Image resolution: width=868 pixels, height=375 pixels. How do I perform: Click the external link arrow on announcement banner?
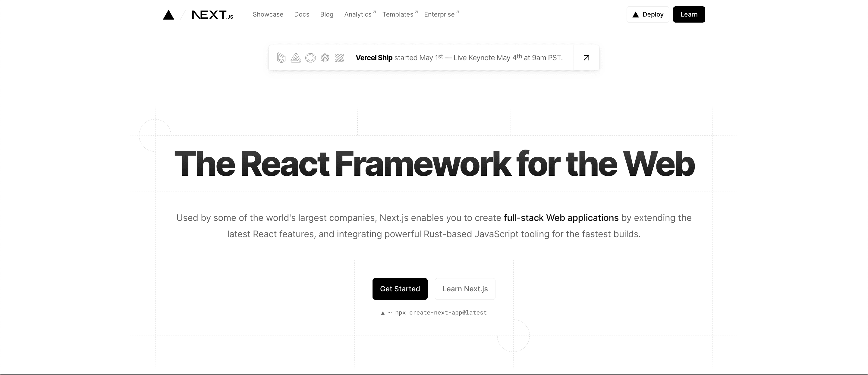(587, 57)
